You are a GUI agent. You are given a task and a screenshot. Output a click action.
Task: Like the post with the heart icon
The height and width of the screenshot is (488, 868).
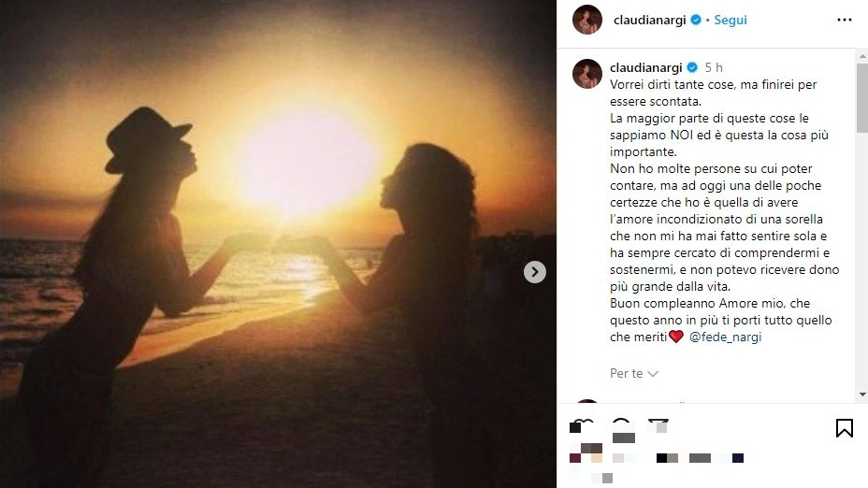pyautogui.click(x=581, y=426)
